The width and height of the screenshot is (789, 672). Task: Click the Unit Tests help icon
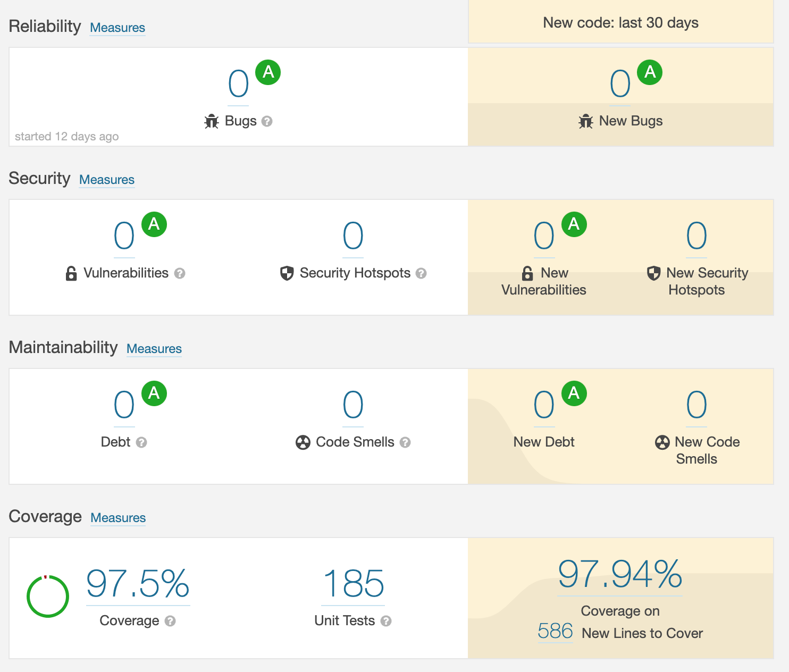pos(386,621)
